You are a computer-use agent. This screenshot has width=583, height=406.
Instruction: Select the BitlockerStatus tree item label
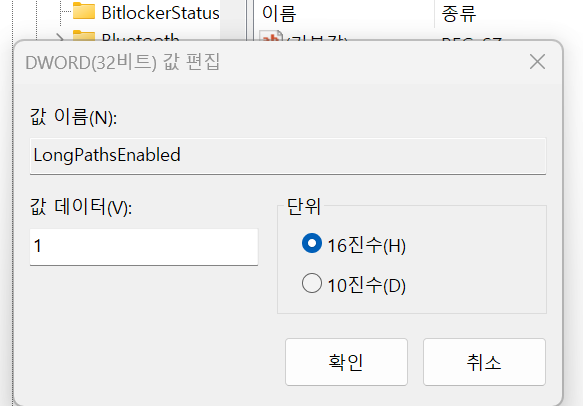(160, 13)
